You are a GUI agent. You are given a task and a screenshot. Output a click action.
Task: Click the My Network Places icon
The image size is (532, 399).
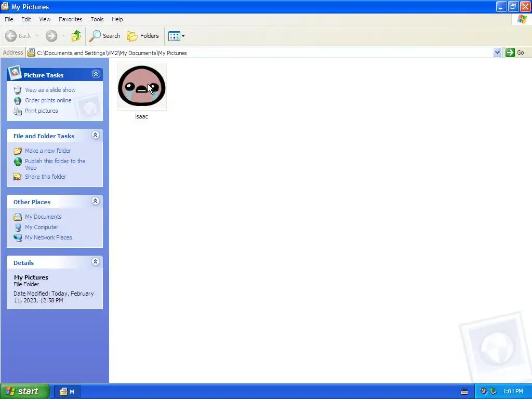(x=18, y=237)
